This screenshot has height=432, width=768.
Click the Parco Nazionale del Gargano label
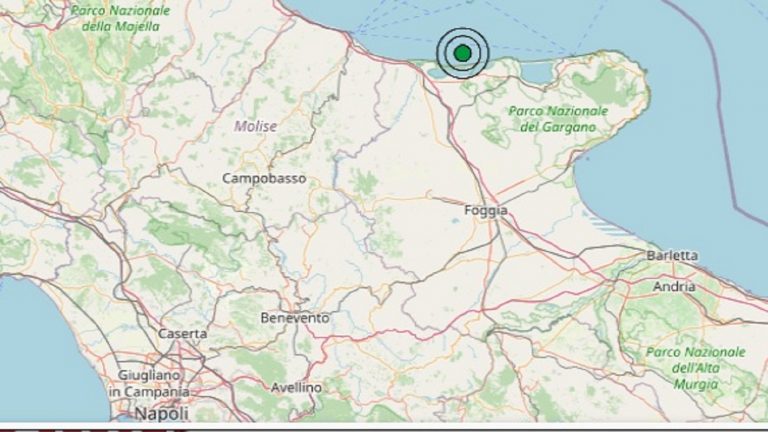pyautogui.click(x=557, y=120)
